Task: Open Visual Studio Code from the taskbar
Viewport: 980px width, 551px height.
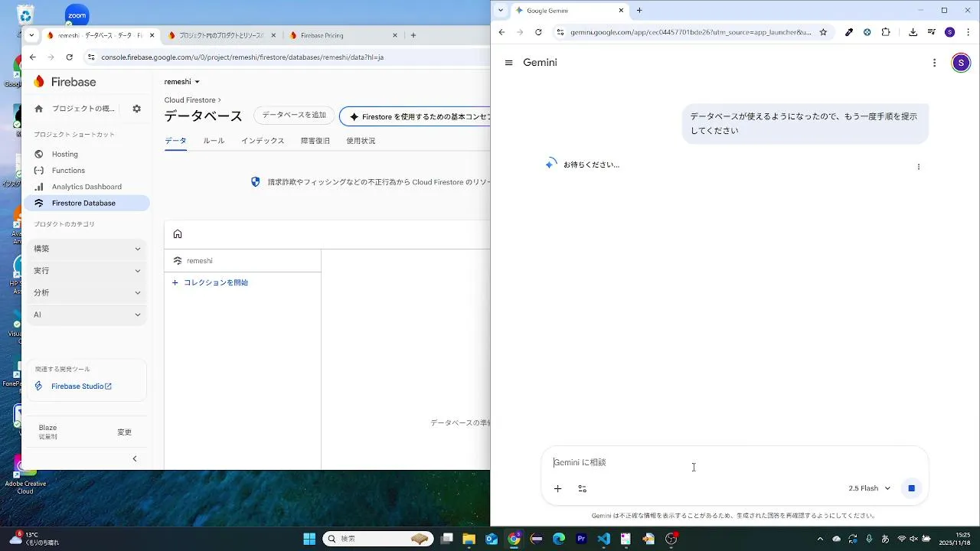Action: 603,539
